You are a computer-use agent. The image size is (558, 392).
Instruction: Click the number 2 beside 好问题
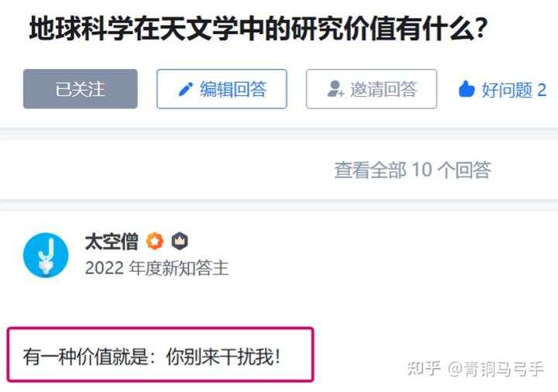pos(542,90)
